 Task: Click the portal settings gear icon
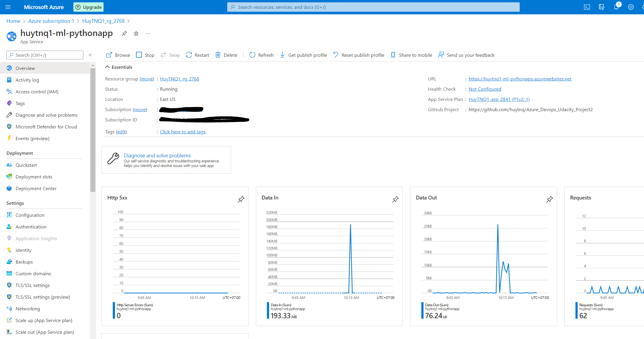(631, 7)
